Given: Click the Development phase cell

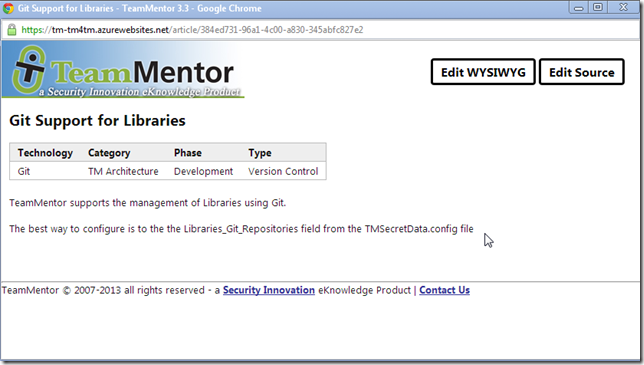Looking at the screenshot, I should [203, 171].
